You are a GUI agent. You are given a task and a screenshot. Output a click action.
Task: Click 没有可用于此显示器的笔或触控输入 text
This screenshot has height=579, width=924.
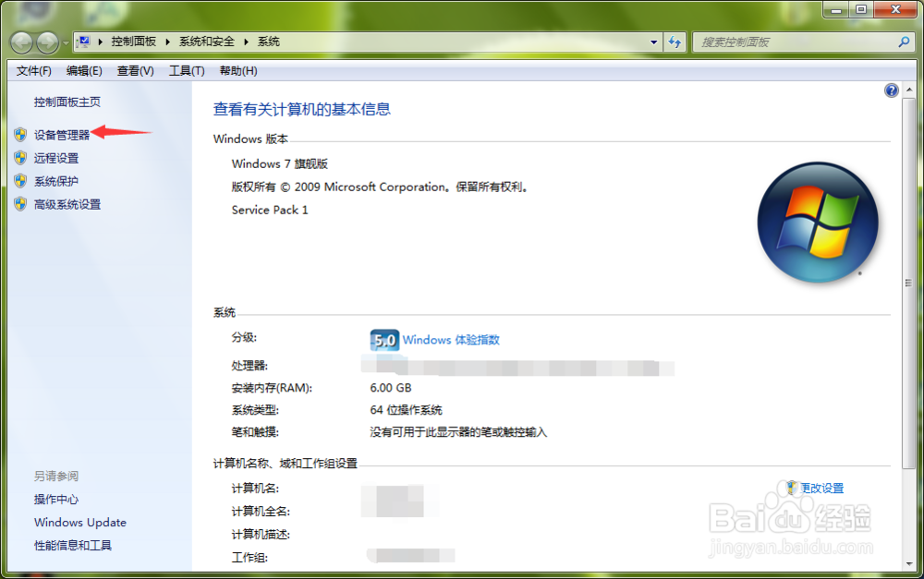pos(458,432)
